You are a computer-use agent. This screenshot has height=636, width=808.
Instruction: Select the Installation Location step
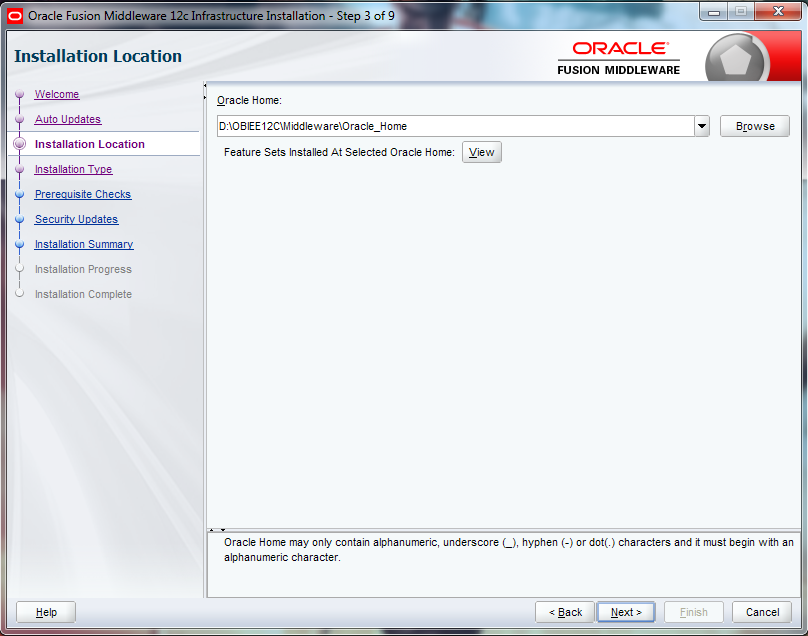pyautogui.click(x=90, y=144)
